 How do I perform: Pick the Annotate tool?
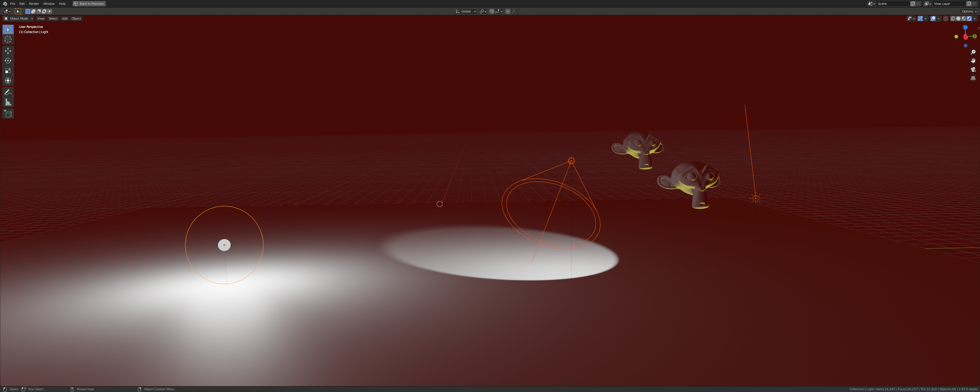pyautogui.click(x=8, y=93)
